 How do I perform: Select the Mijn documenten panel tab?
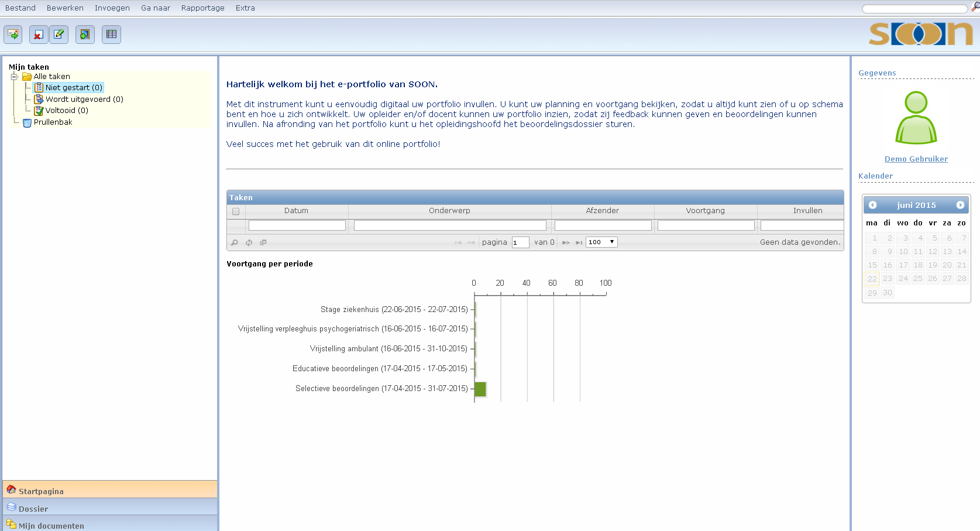click(x=110, y=524)
